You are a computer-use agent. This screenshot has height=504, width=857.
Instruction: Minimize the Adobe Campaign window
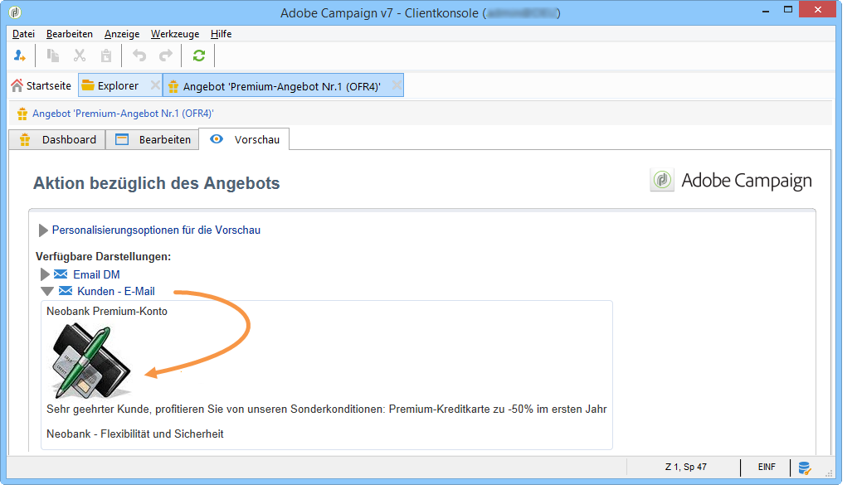click(x=766, y=10)
